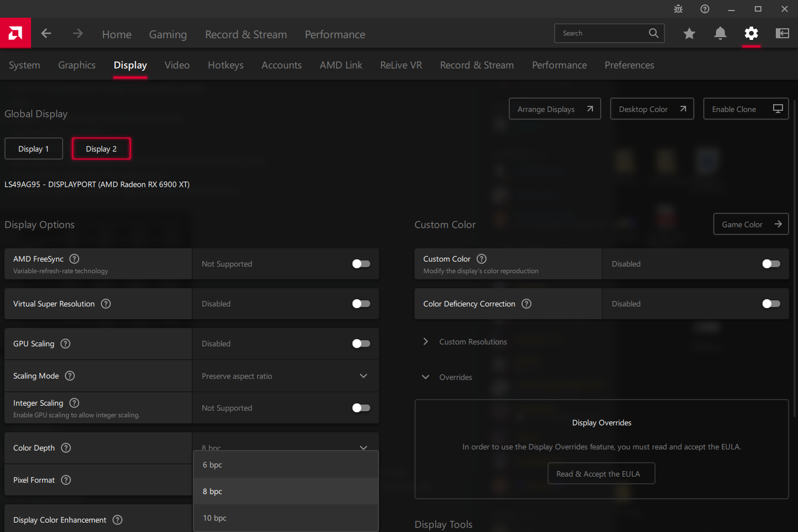The width and height of the screenshot is (798, 532).
Task: Go forward with the right arrow
Action: (x=78, y=34)
